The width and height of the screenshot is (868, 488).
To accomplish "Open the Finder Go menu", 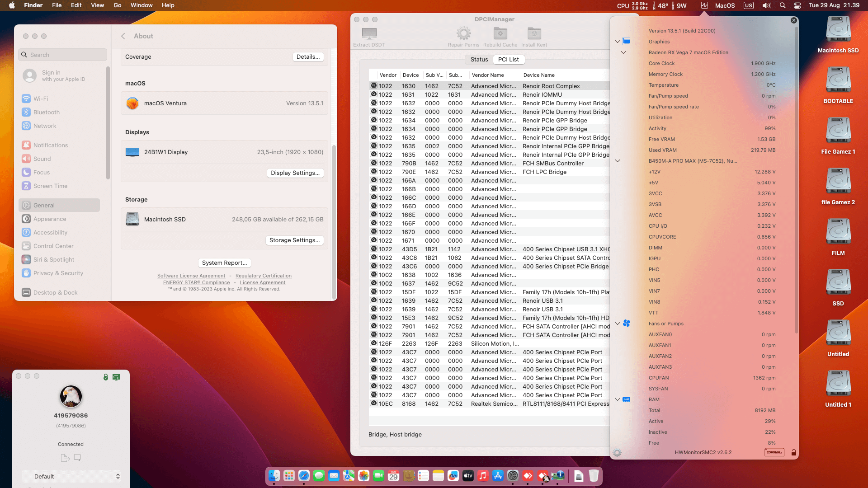I will tap(117, 5).
